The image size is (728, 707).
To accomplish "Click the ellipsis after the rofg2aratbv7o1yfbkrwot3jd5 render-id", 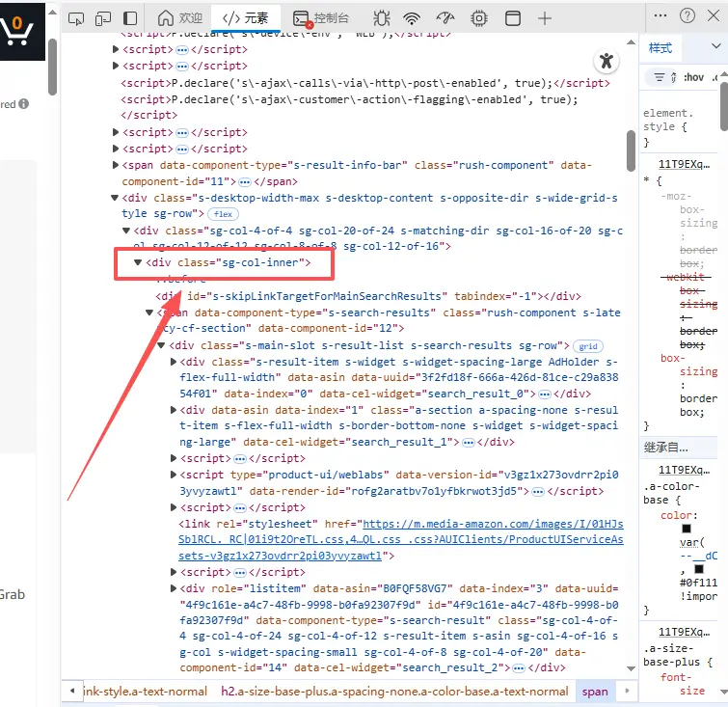I will click(x=538, y=492).
